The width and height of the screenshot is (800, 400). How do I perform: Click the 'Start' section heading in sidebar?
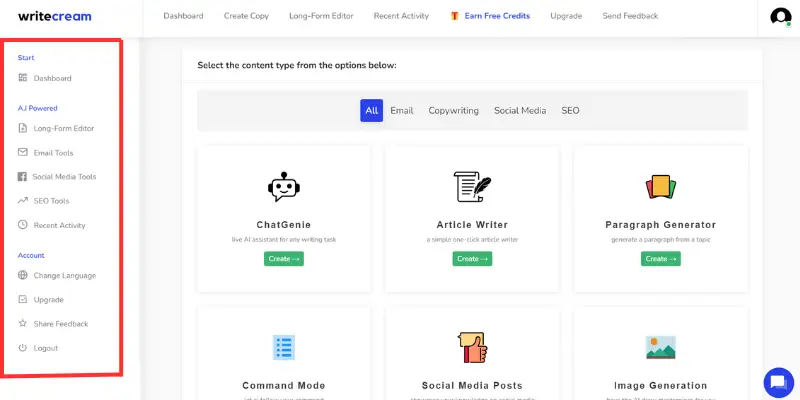26,58
